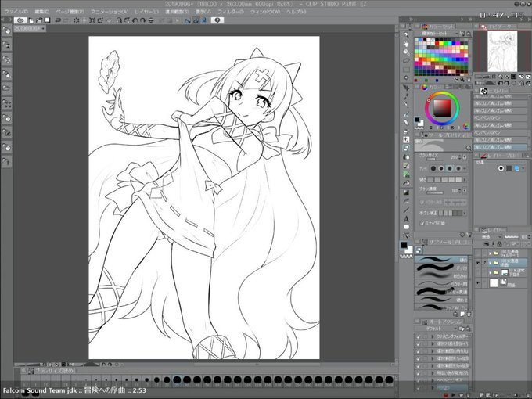Open the レイヤー menu
532x399 pixels.
click(x=146, y=12)
